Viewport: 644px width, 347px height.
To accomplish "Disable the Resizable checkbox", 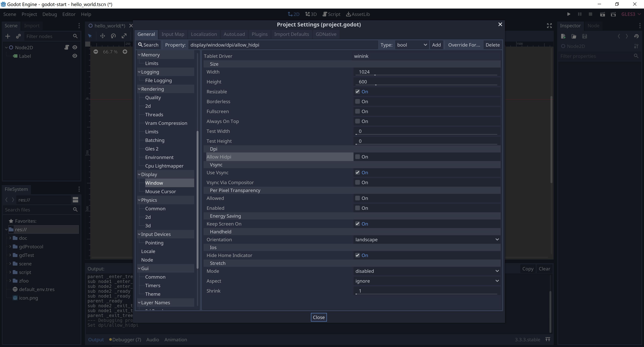I will (358, 92).
